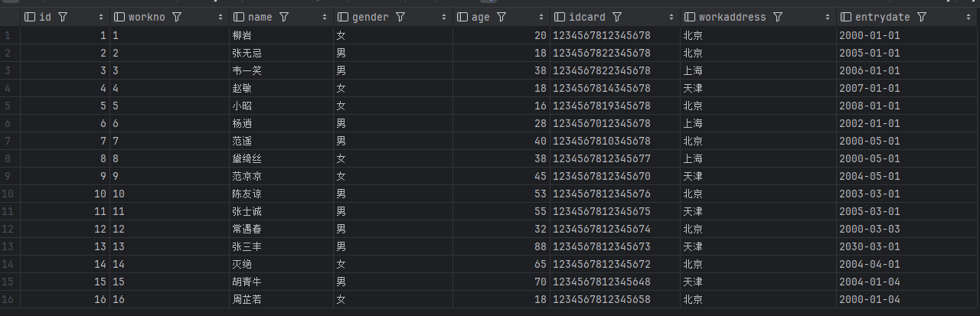Screen dimensions: 980x316
Task: Toggle sorting arrows for the age column
Action: pyautogui.click(x=541, y=17)
